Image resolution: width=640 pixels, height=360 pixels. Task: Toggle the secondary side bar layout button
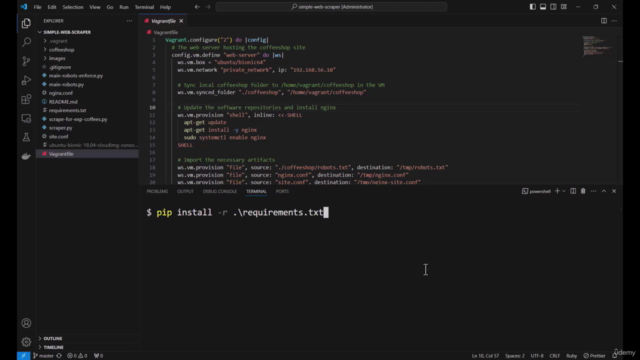click(x=553, y=7)
